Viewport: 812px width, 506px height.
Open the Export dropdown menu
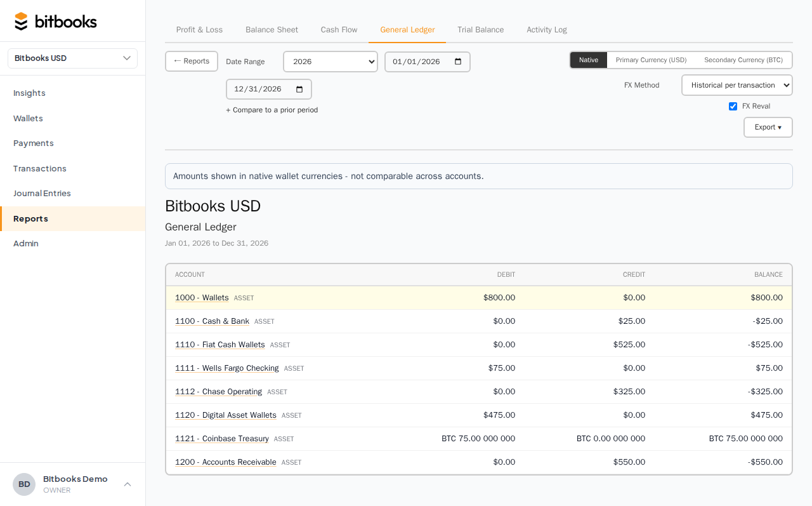coord(768,127)
